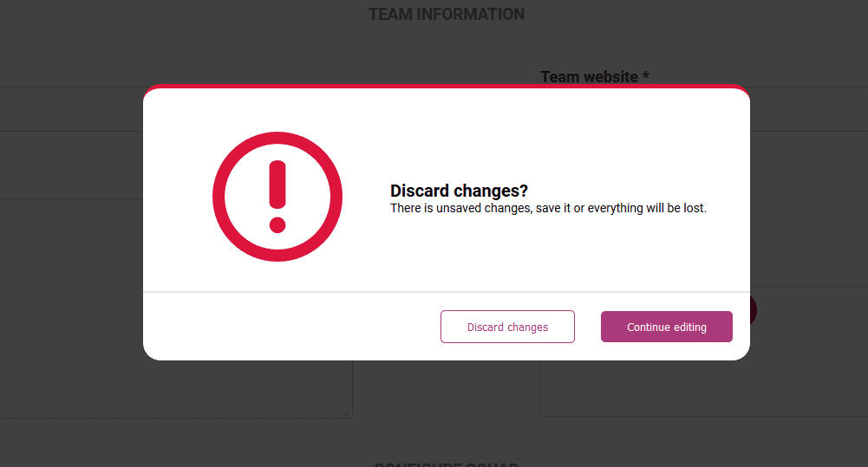
Task: Click the red top border of the dialog
Action: pos(447,87)
